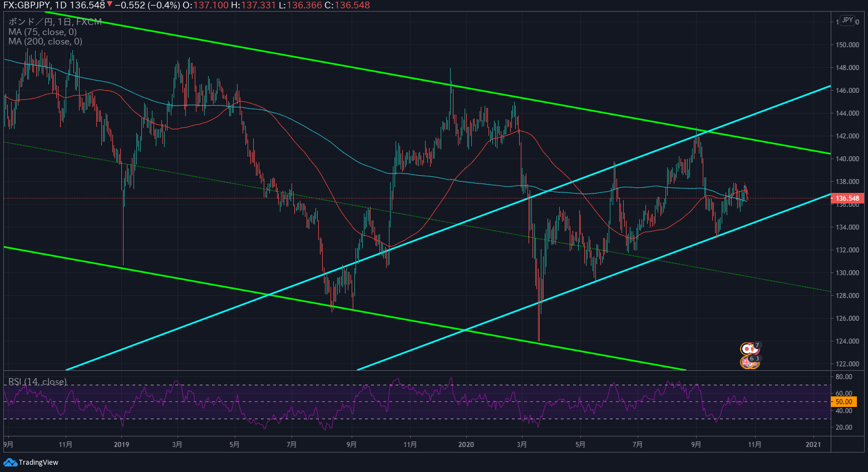
Task: Click the TradingView text link
Action: tap(38, 463)
